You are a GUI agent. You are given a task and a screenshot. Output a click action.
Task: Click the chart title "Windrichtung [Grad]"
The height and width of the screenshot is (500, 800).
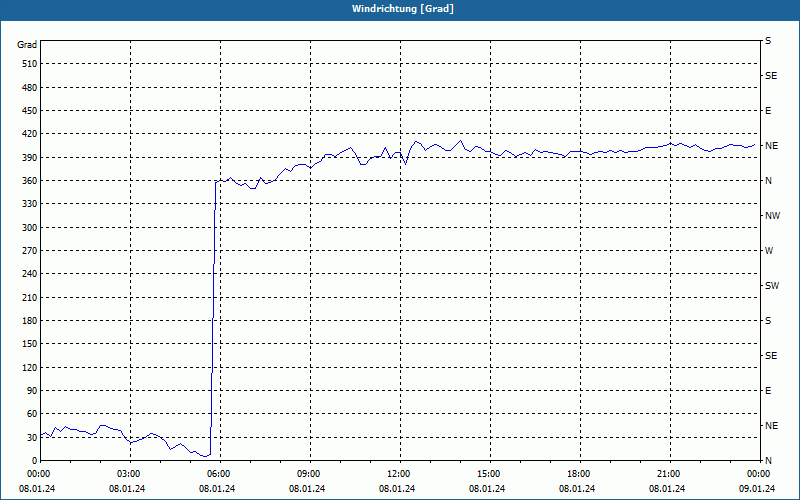point(403,9)
